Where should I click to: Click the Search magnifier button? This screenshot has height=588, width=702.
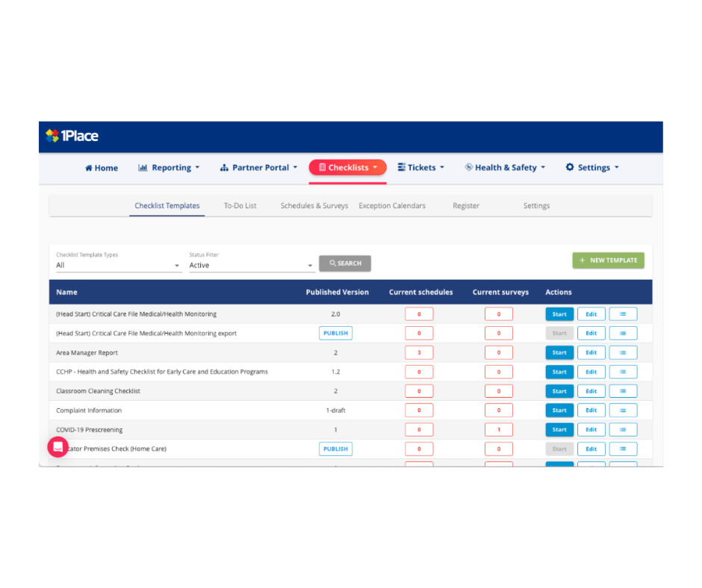[345, 263]
